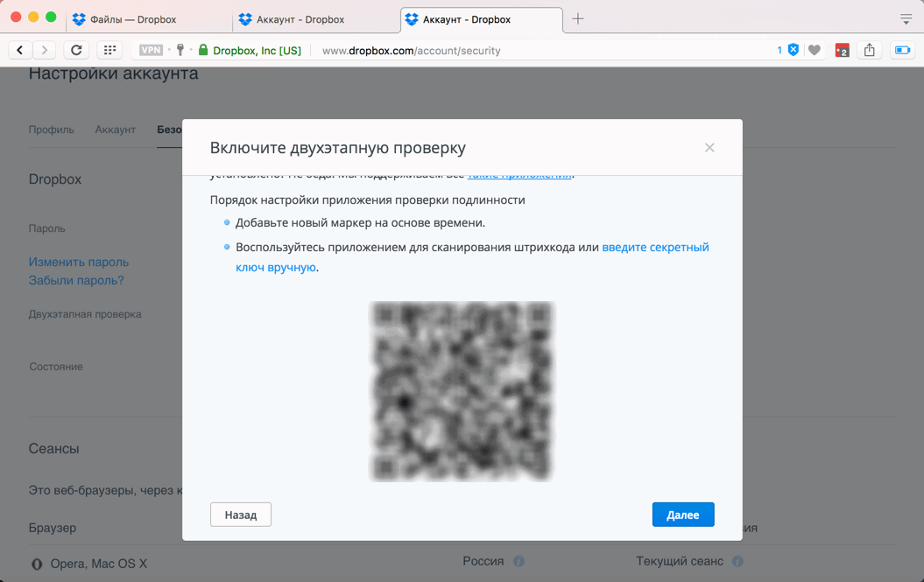Open the tab menu icon at far right
Image resolution: width=924 pixels, height=582 pixels.
[906, 19]
